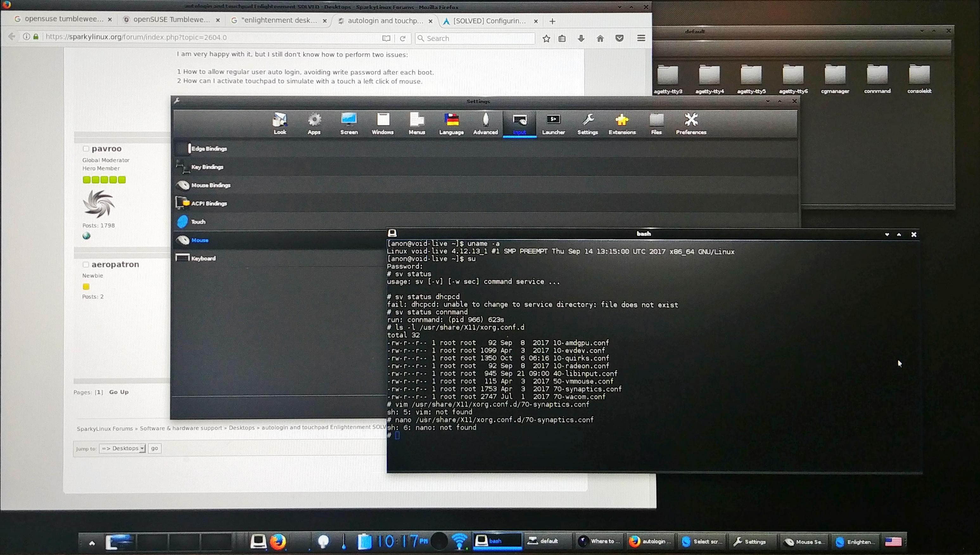Open the wrench Settings category in toolbar
The width and height of the screenshot is (980, 555).
tap(588, 124)
